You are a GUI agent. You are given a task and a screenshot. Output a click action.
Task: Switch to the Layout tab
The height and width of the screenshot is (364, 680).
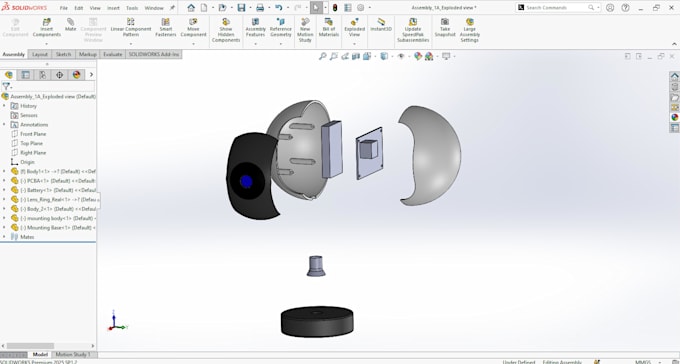[x=40, y=54]
